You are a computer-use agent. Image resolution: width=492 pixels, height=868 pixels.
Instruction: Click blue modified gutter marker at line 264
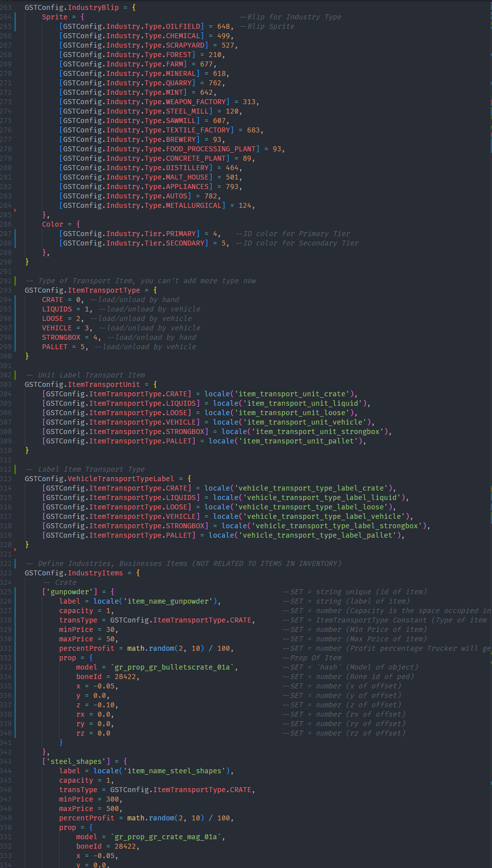point(15,21)
